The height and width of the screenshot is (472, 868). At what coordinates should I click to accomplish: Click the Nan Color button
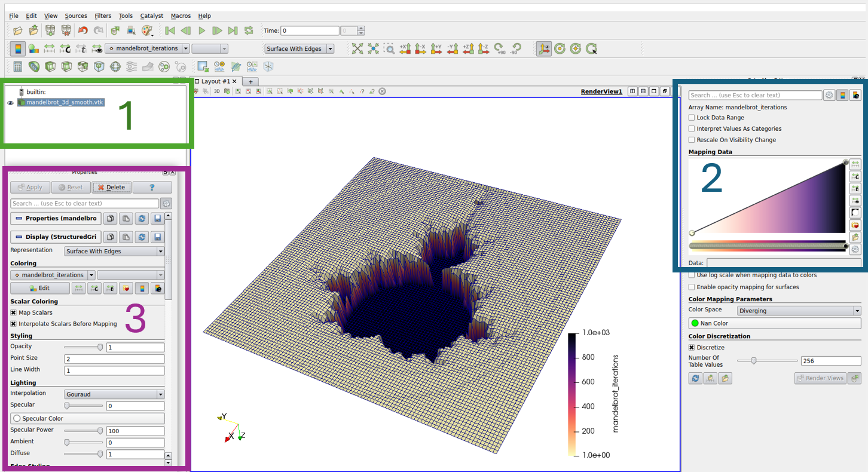tap(775, 323)
